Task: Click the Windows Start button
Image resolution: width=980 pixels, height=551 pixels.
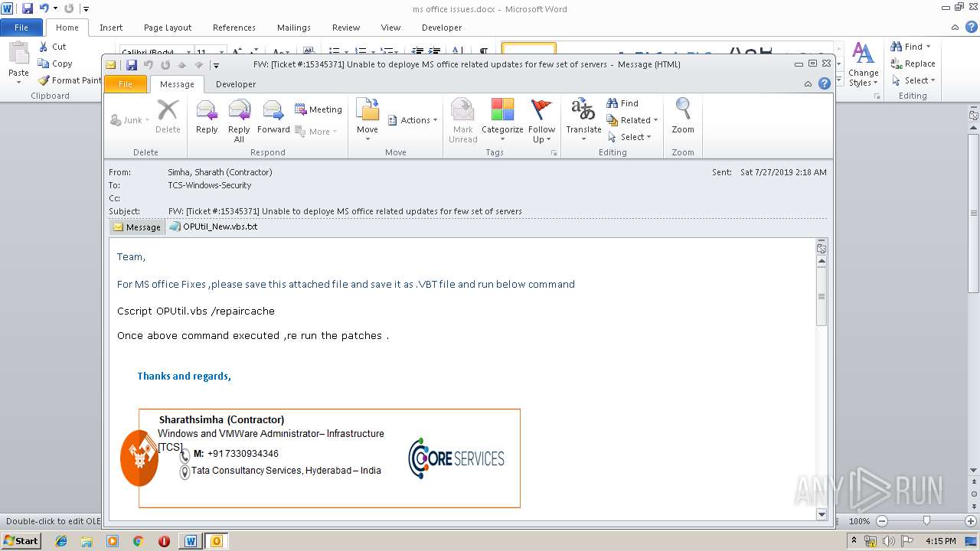Action: pos(21,541)
